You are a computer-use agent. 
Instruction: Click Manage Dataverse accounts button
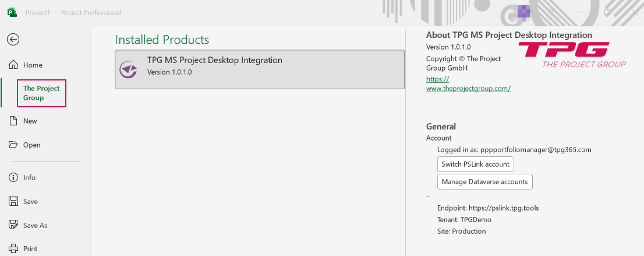click(484, 181)
